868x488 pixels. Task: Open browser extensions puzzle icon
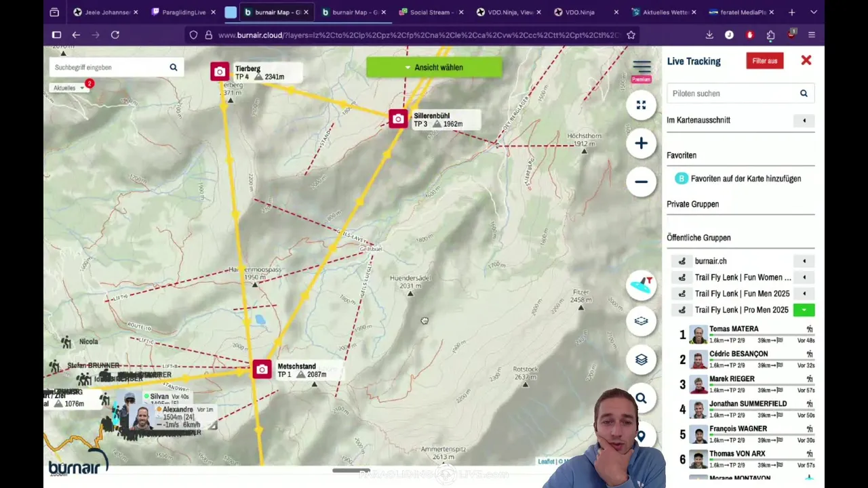pos(770,35)
